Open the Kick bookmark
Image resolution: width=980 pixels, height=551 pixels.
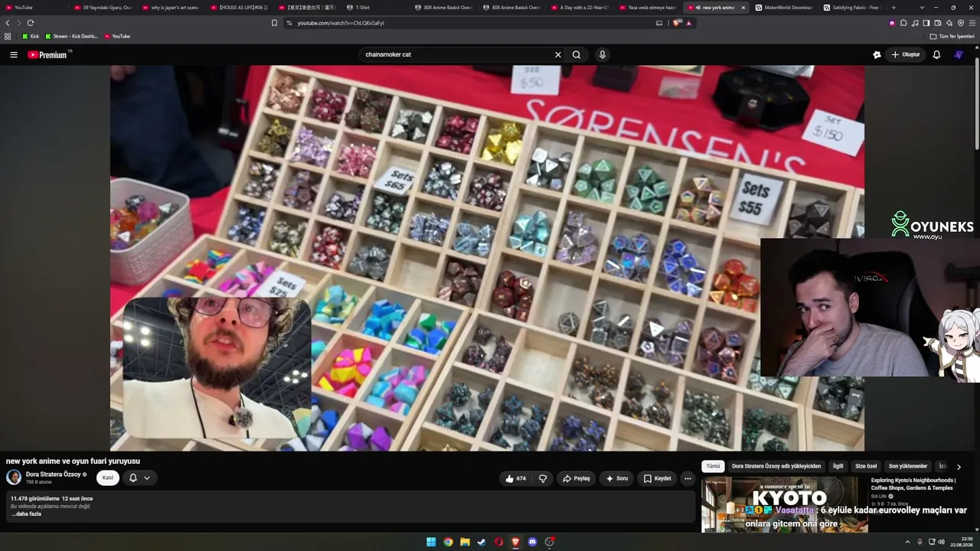[x=31, y=36]
